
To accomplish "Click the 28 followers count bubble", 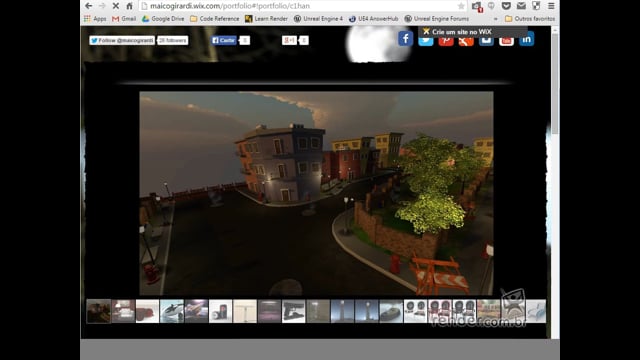I will tap(173, 40).
